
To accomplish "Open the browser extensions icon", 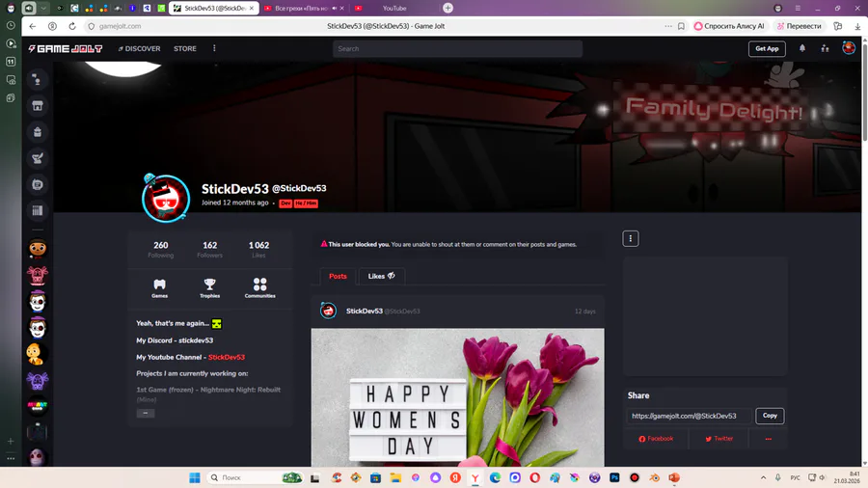I will coord(838,26).
